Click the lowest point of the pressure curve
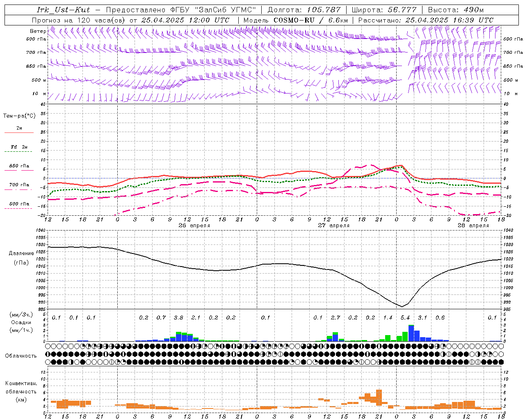The image size is (525, 420). pos(402,306)
